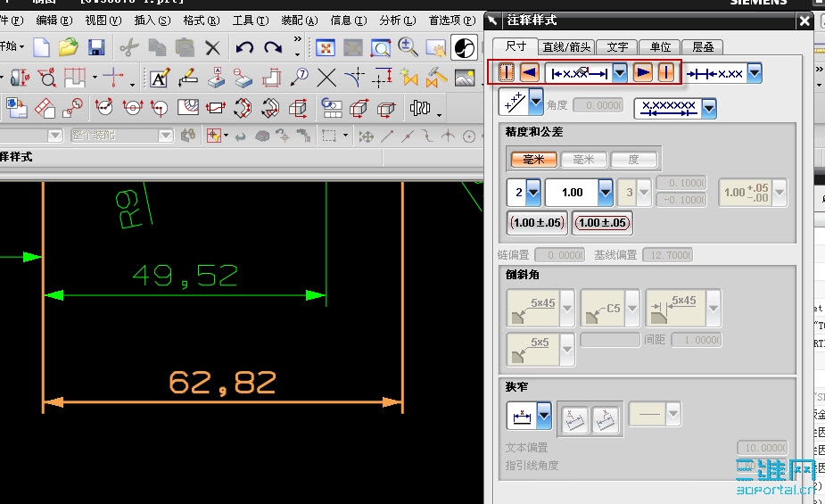Select the Pan hand tool
This screenshot has width=825, height=504.
pos(436,48)
